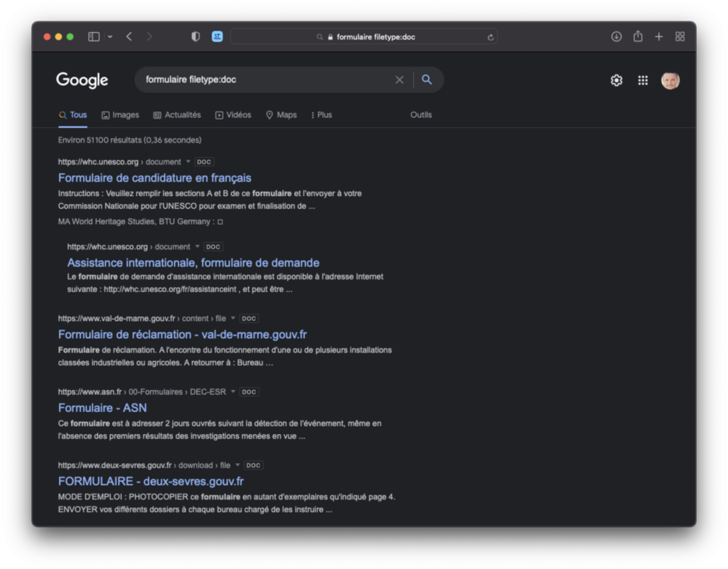This screenshot has width=728, height=569.
Task: Click the results count text Environ 51100
Action: click(x=130, y=140)
